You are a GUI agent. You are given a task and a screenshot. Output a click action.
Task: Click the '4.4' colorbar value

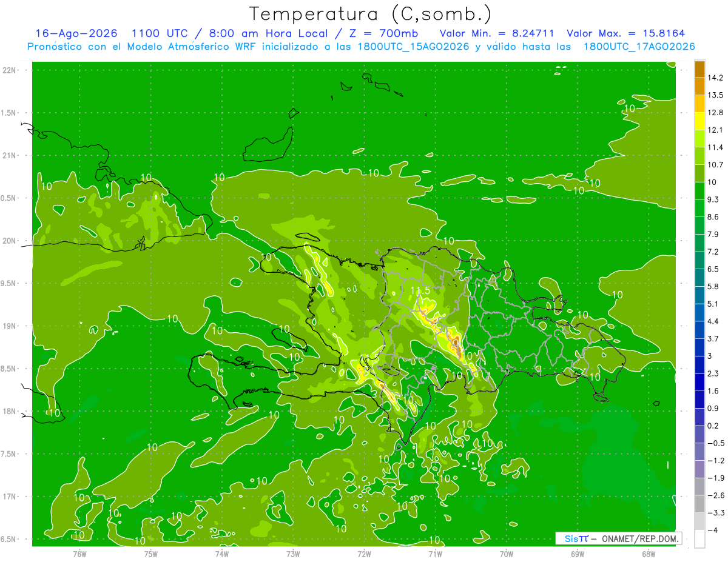pyautogui.click(x=713, y=321)
